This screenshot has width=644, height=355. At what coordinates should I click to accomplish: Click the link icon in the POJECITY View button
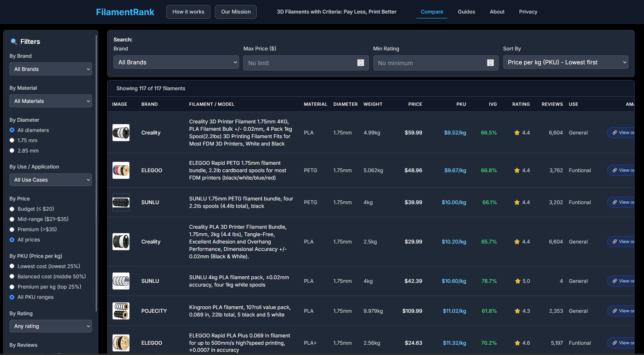[615, 311]
